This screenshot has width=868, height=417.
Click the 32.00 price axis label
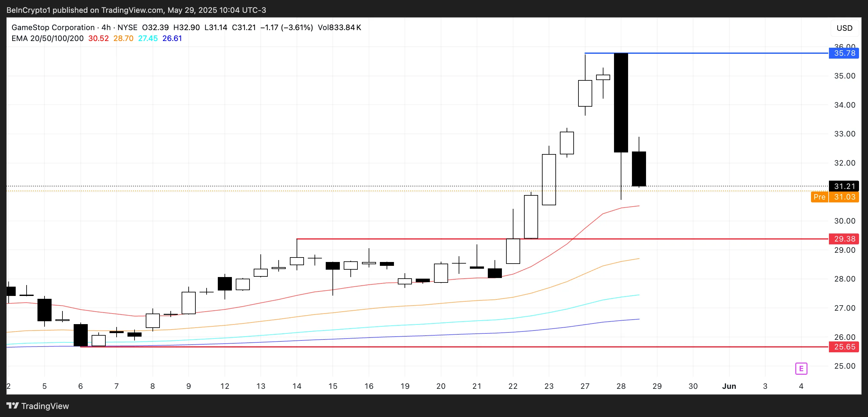pos(844,163)
